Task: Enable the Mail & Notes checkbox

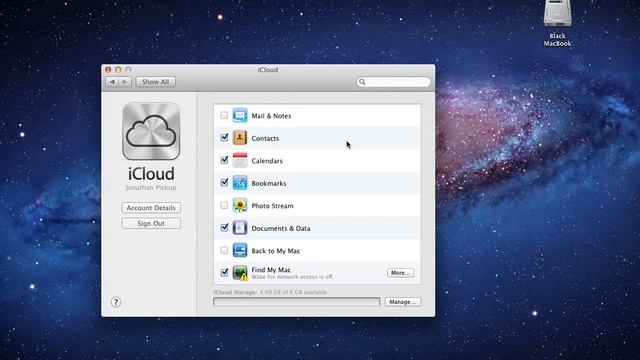Action: coord(224,115)
